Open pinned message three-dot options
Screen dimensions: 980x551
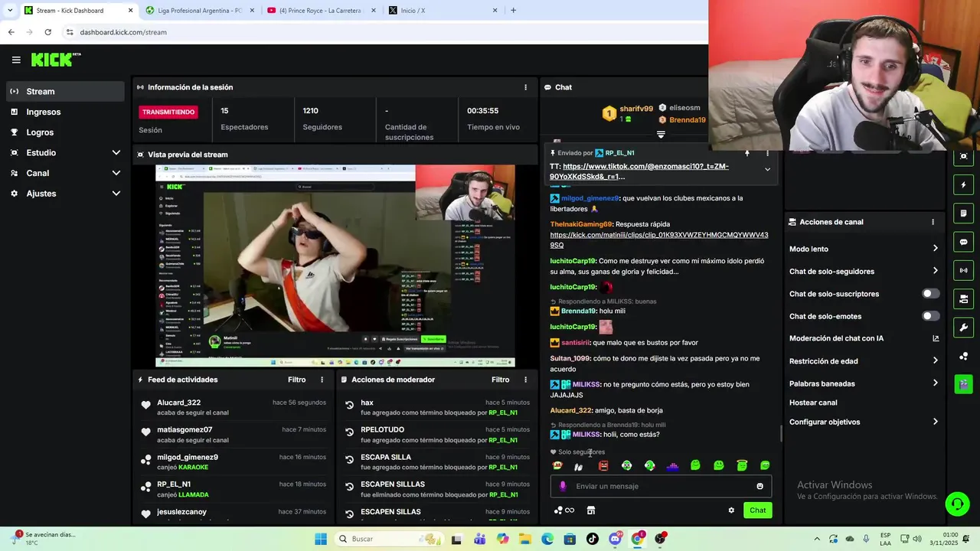click(767, 153)
